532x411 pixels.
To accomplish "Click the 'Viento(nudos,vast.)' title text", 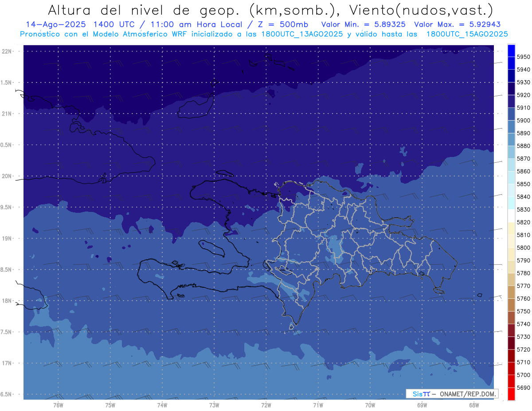I will tap(421, 10).
